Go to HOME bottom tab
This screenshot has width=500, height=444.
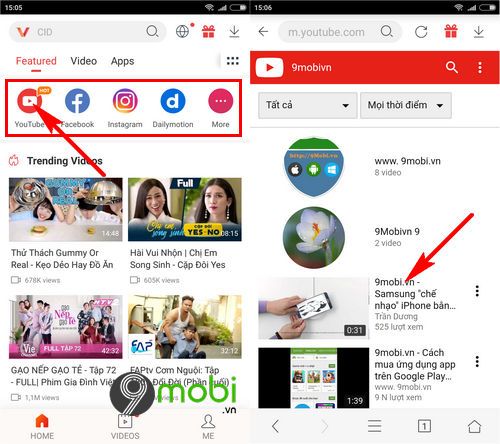[42, 427]
